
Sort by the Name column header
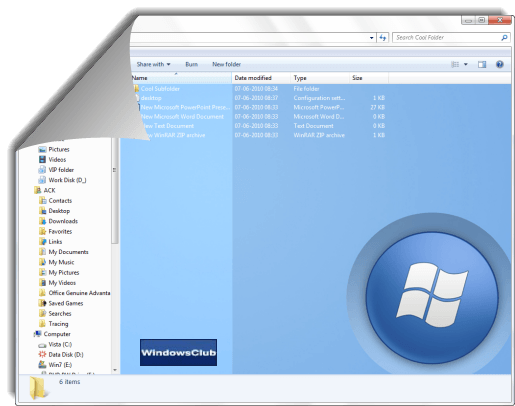tap(181, 78)
